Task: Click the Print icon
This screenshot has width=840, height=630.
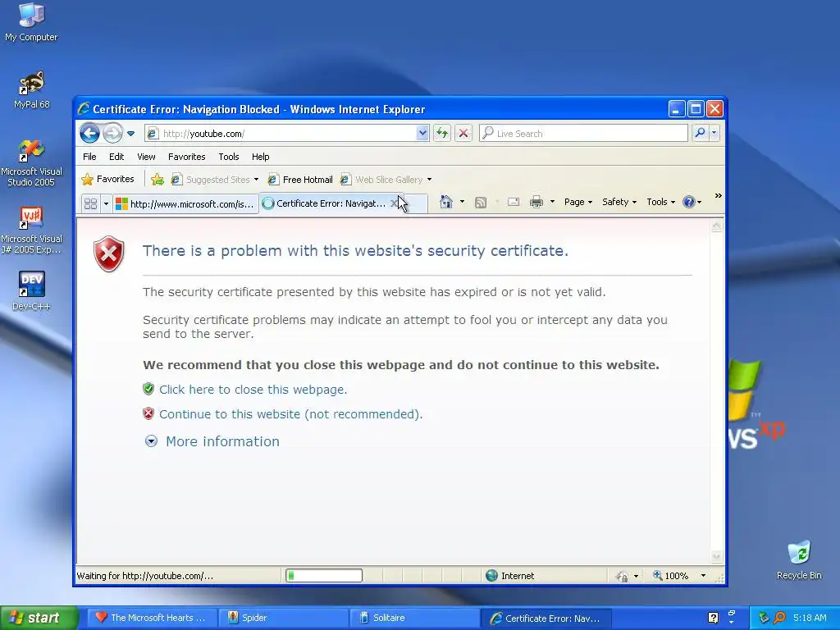Action: click(x=536, y=202)
